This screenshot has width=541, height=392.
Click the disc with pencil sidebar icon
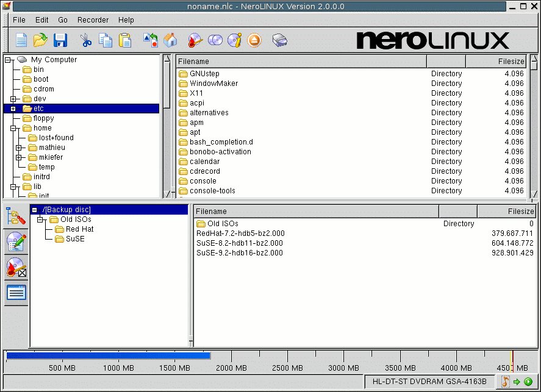[16, 241]
